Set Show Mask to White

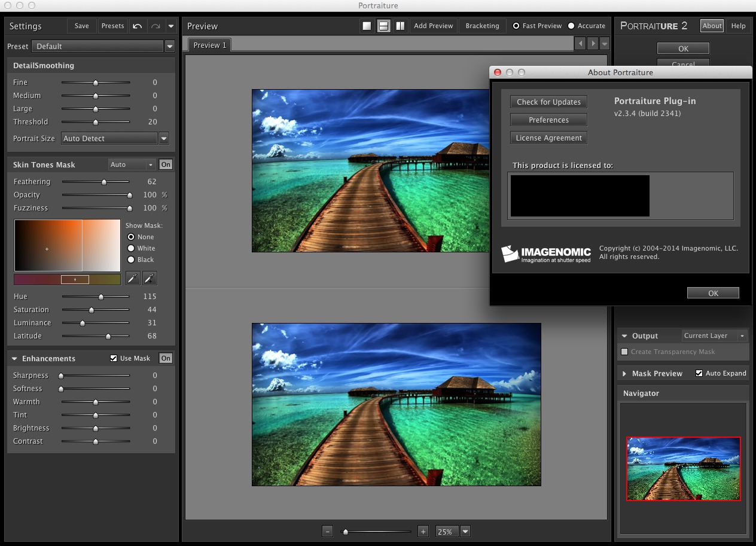point(131,248)
